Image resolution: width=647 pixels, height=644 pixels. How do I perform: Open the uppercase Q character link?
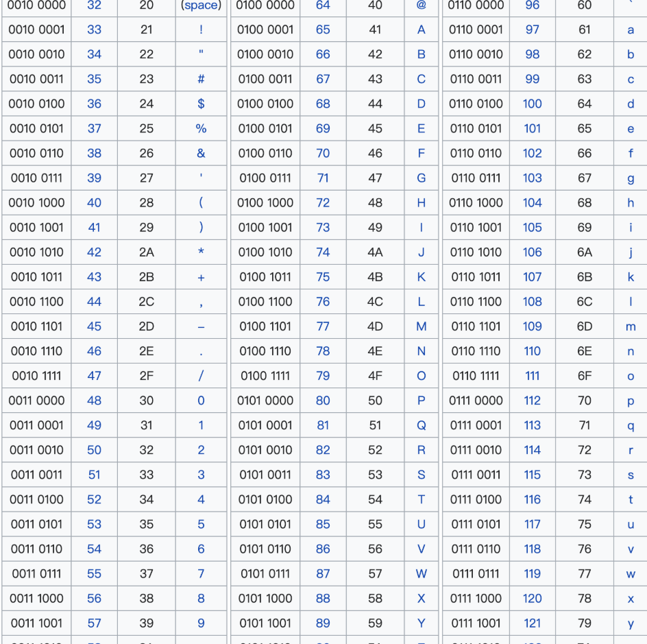click(422, 426)
